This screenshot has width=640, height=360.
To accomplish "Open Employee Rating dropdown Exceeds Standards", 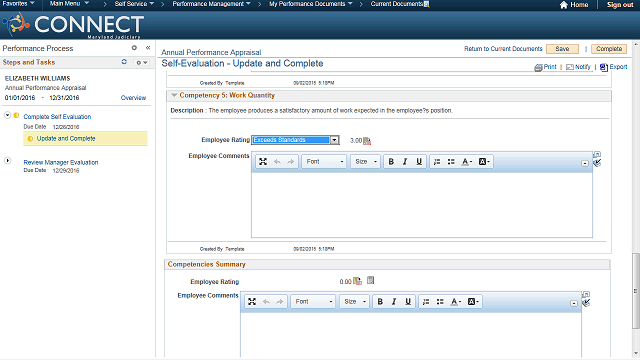I will coord(296,140).
